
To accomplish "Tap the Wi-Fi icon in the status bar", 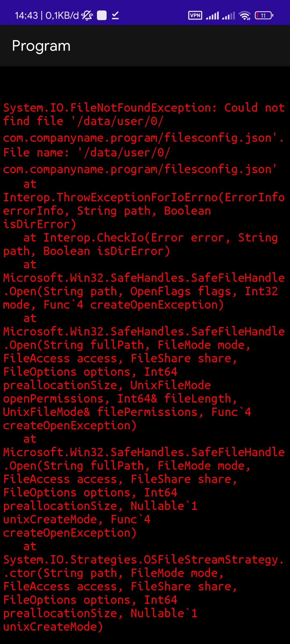I will point(244,15).
